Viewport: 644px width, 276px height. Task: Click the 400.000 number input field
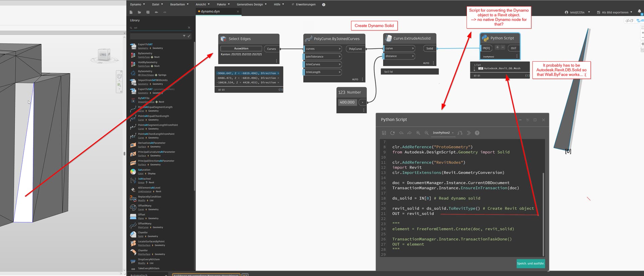pyautogui.click(x=347, y=102)
